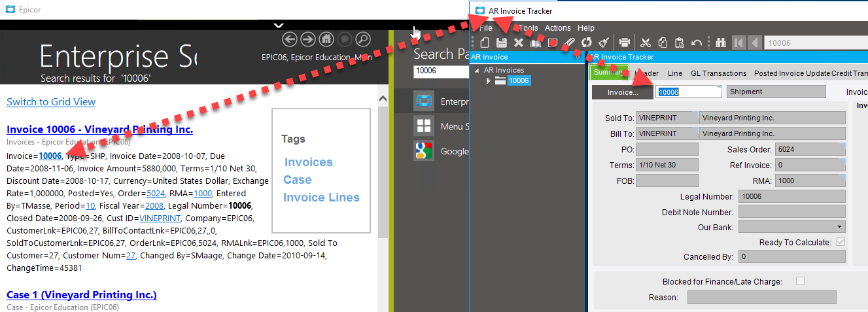Click the Epicor forward arrow icon
868x312 pixels.
click(x=308, y=39)
